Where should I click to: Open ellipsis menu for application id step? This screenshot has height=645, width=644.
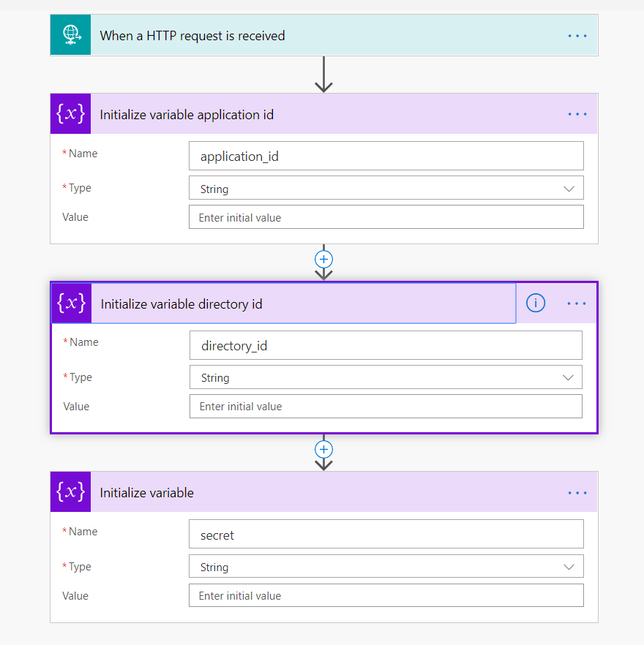pyautogui.click(x=577, y=114)
